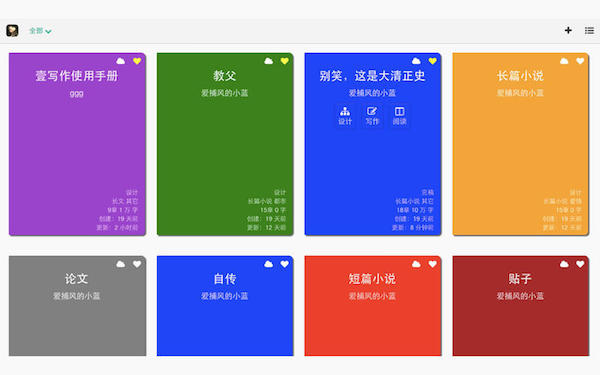Open the 教父 title on green card

point(225,76)
